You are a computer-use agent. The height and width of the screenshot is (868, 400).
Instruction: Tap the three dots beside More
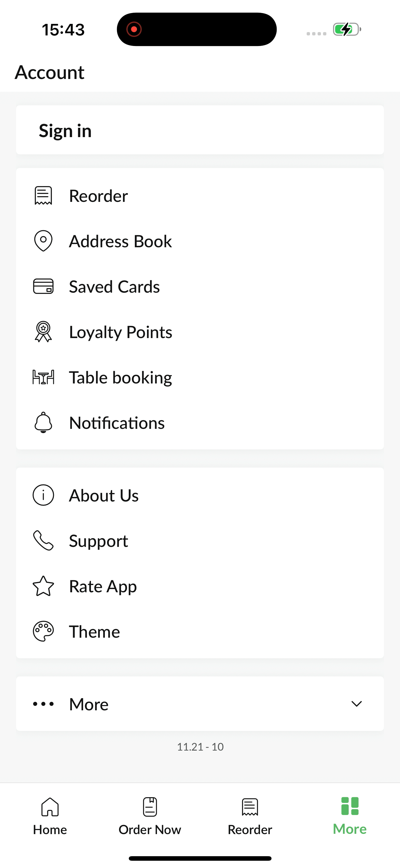(x=43, y=704)
